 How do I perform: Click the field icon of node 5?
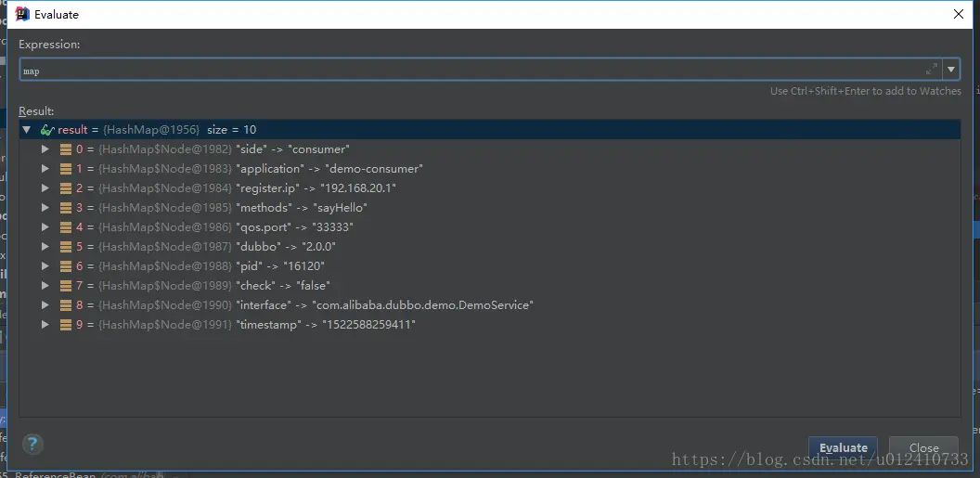(66, 247)
